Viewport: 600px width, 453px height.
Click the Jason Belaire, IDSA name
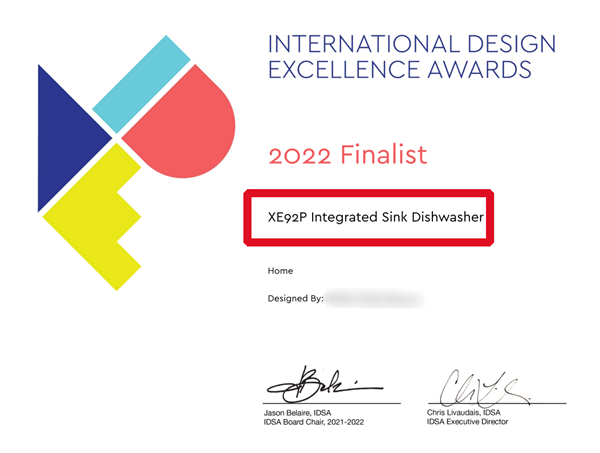297,413
